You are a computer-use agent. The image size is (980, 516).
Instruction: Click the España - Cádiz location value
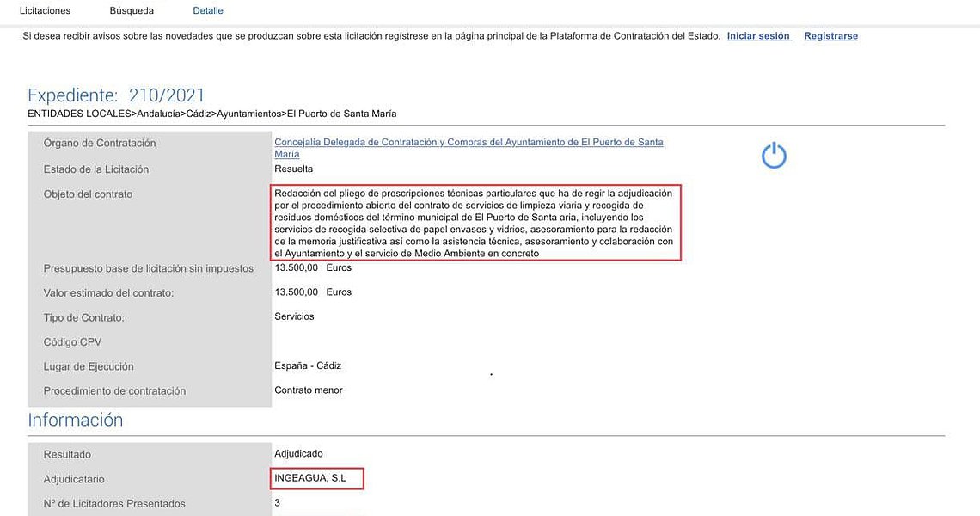tap(308, 365)
